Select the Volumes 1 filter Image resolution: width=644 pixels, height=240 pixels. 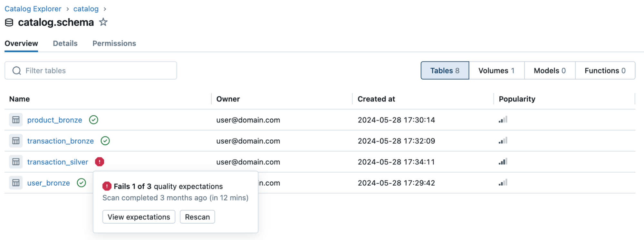pos(496,71)
